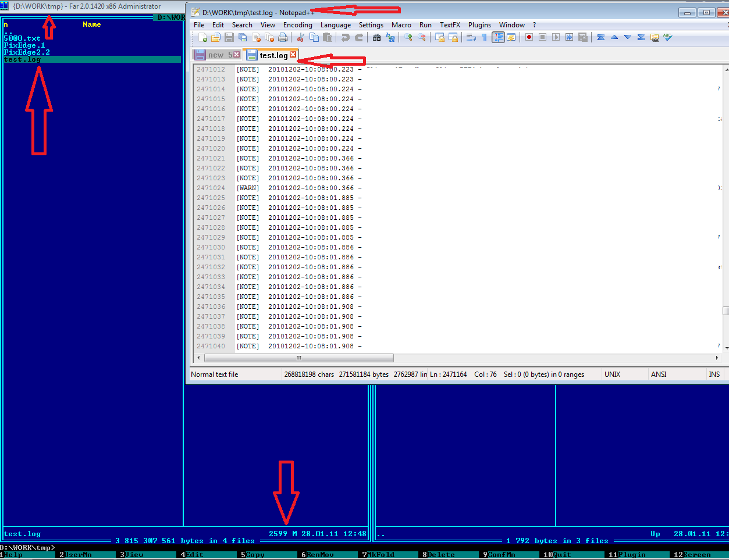The height and width of the screenshot is (560, 729).
Task: Start macro recording with red dot icon
Action: coord(529,37)
